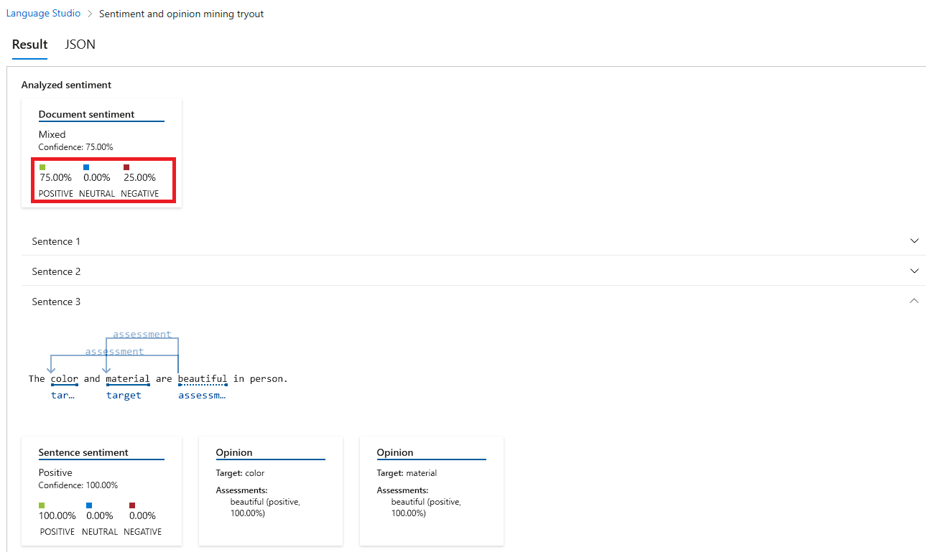This screenshot has width=926, height=560.
Task: Click the 100.00% positive score in Sentence sentiment
Action: coord(57,515)
